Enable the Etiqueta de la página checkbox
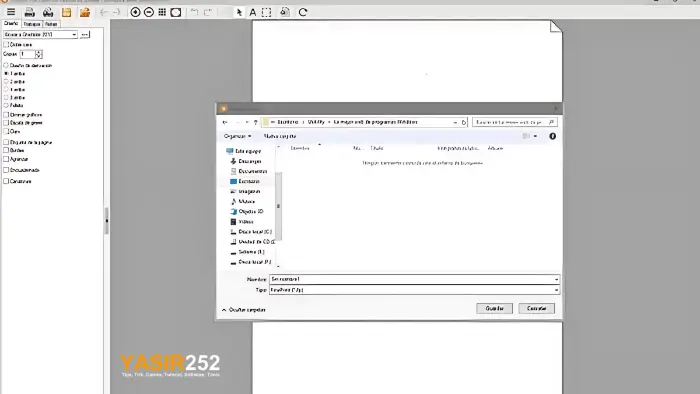 (x=6, y=142)
